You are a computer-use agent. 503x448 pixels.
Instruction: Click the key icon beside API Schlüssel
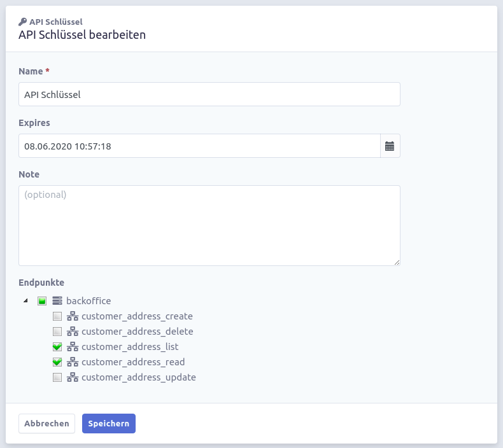tap(22, 22)
